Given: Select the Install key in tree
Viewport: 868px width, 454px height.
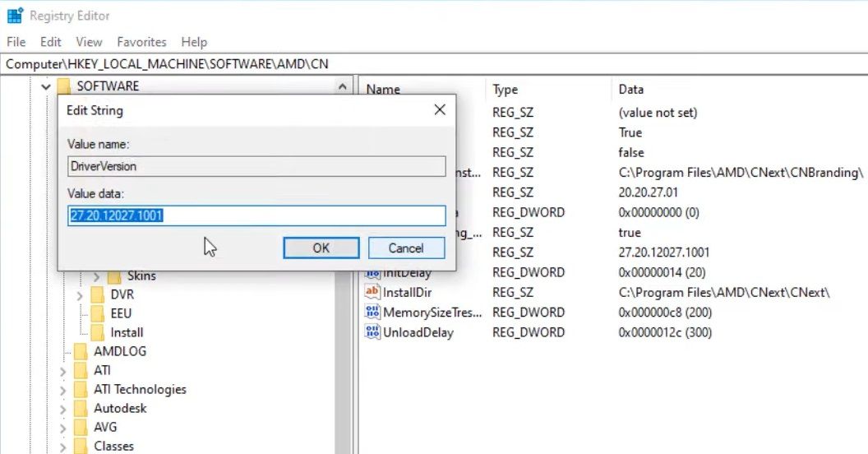Looking at the screenshot, I should pos(127,332).
